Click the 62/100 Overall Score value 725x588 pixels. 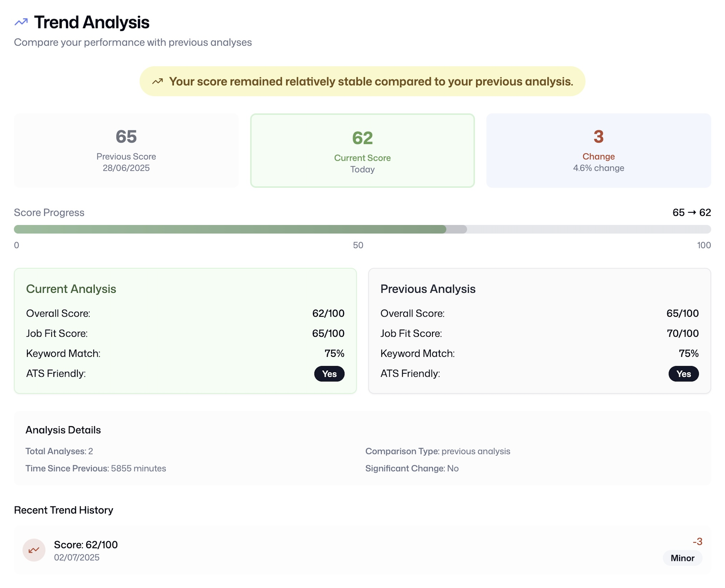pos(328,313)
